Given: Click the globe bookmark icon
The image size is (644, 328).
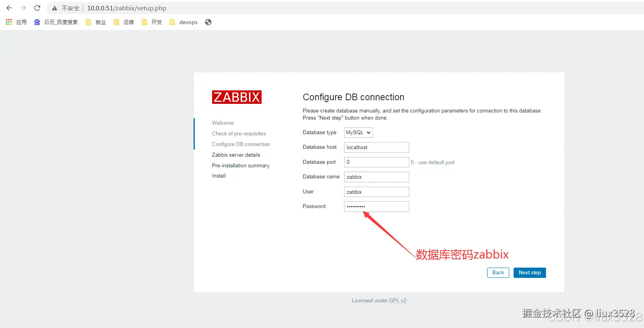Looking at the screenshot, I should 208,22.
